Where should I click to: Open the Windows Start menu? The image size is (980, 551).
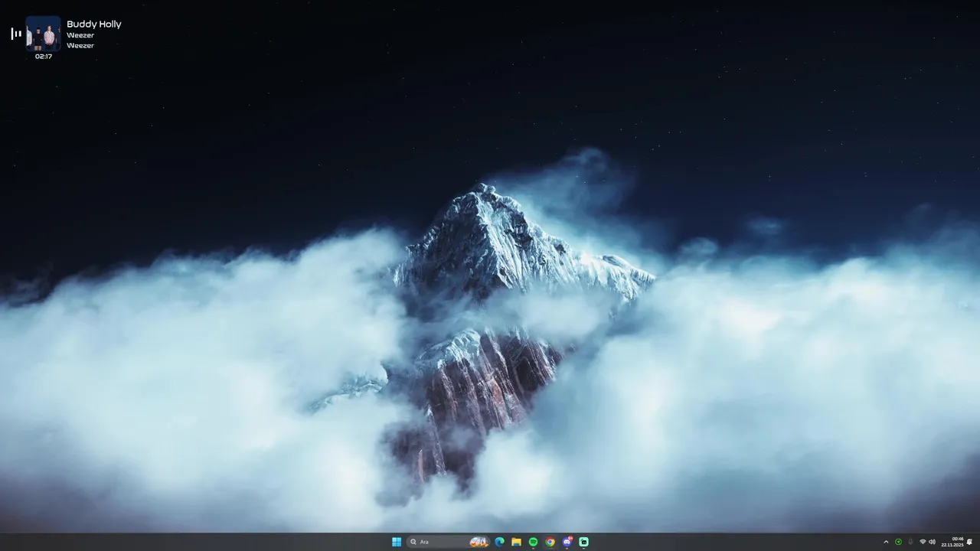[x=397, y=542]
